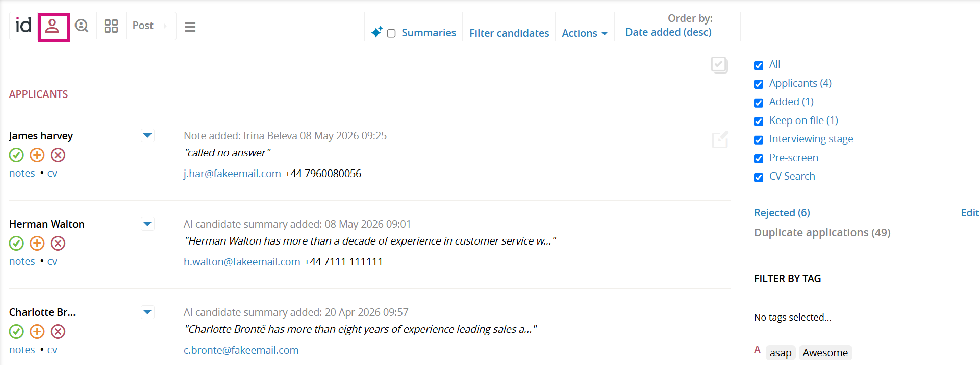
Task: Click the idibu logo icon
Action: click(x=23, y=25)
